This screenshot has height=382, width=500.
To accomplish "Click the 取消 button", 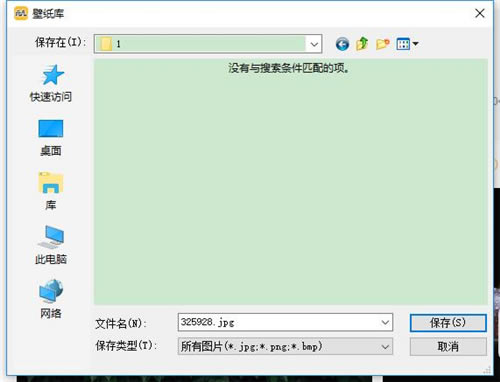I will tap(448, 347).
